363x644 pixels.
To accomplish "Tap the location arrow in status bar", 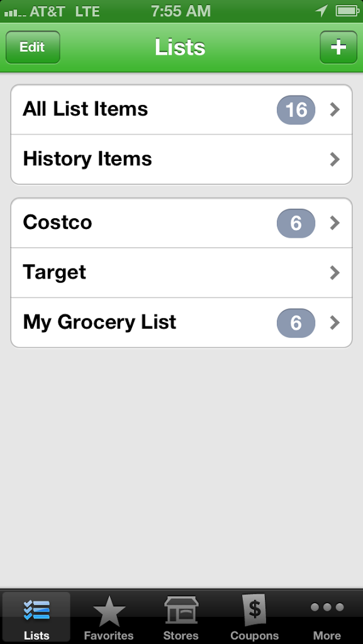I will pyautogui.click(x=321, y=11).
